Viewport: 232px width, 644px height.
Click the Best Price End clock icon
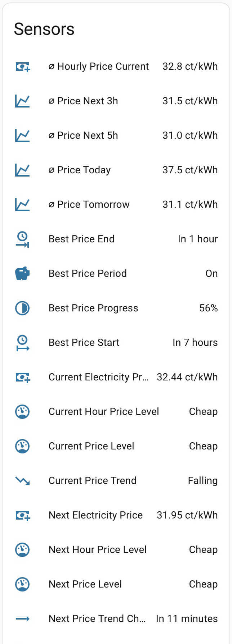[22, 239]
